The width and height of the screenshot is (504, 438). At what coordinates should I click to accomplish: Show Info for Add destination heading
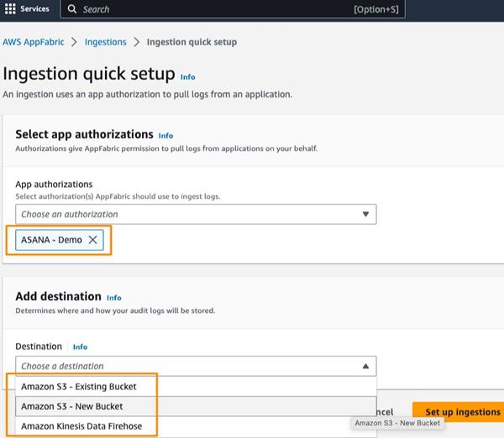(x=113, y=298)
